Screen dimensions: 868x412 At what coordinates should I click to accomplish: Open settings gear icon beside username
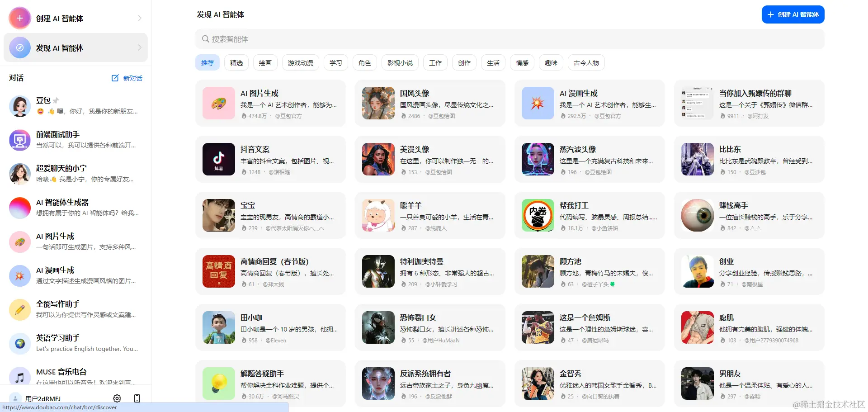pyautogui.click(x=117, y=398)
